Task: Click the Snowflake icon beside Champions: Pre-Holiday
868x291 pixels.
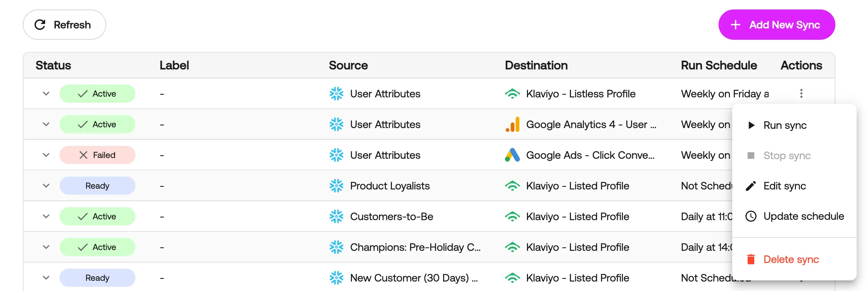Action: (337, 247)
